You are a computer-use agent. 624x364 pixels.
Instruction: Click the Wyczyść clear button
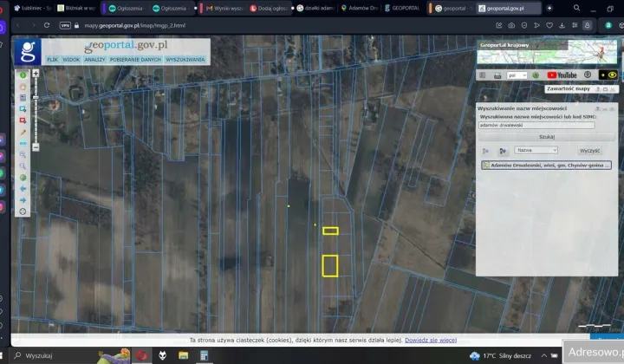(590, 150)
